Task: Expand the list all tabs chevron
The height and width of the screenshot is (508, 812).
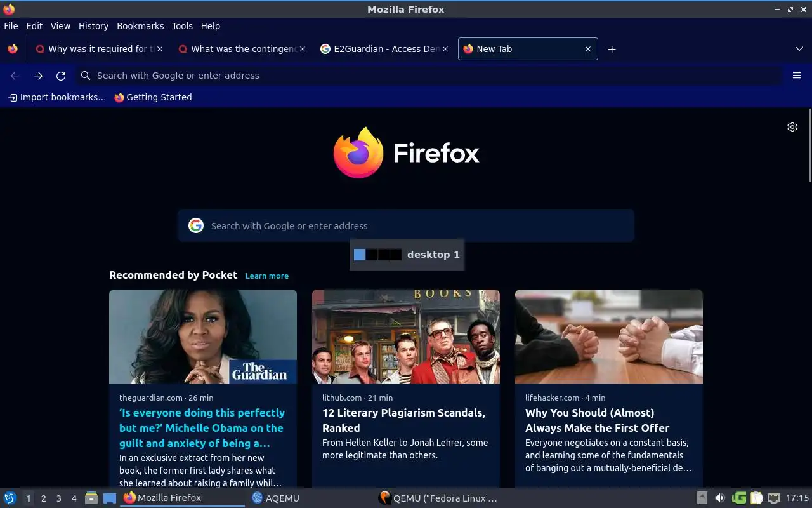Action: (x=799, y=49)
